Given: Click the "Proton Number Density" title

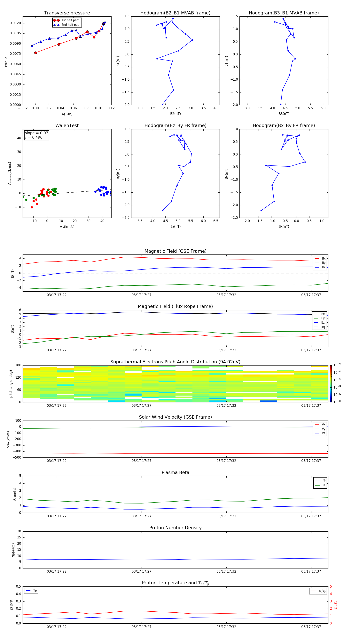Looking at the screenshot, I should pyautogui.click(x=175, y=528).
